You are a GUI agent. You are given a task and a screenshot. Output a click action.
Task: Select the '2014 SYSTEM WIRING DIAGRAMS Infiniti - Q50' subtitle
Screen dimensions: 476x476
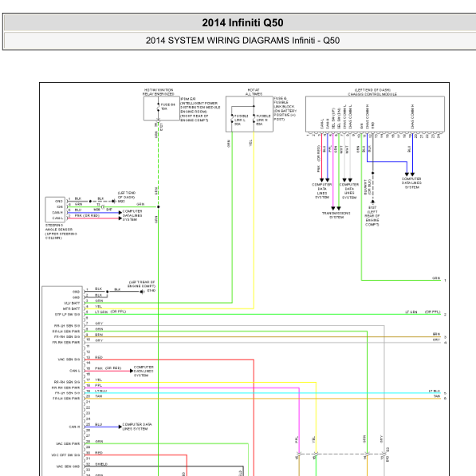242,41
